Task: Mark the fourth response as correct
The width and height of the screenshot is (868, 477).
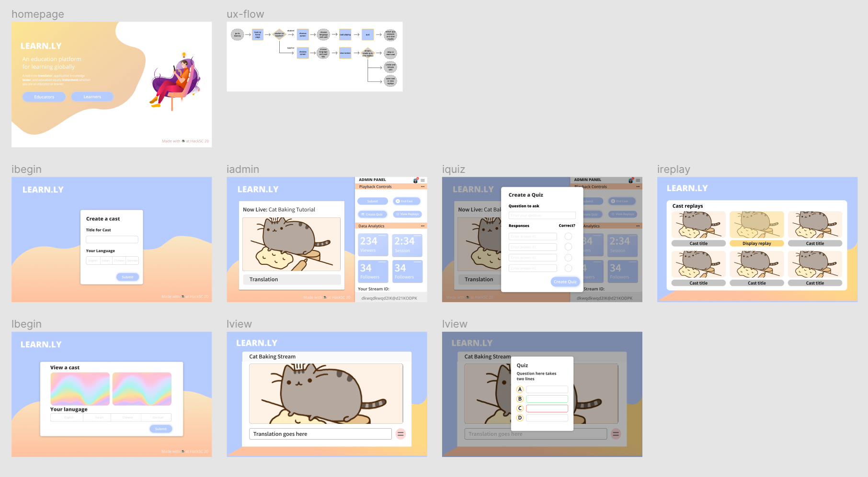Action: coord(568,268)
